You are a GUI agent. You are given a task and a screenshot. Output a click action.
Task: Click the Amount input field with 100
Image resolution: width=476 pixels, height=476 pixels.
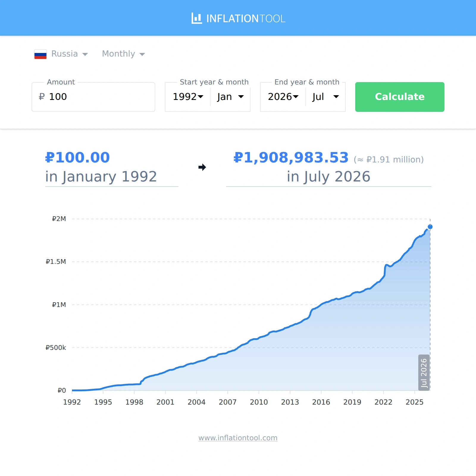(93, 97)
